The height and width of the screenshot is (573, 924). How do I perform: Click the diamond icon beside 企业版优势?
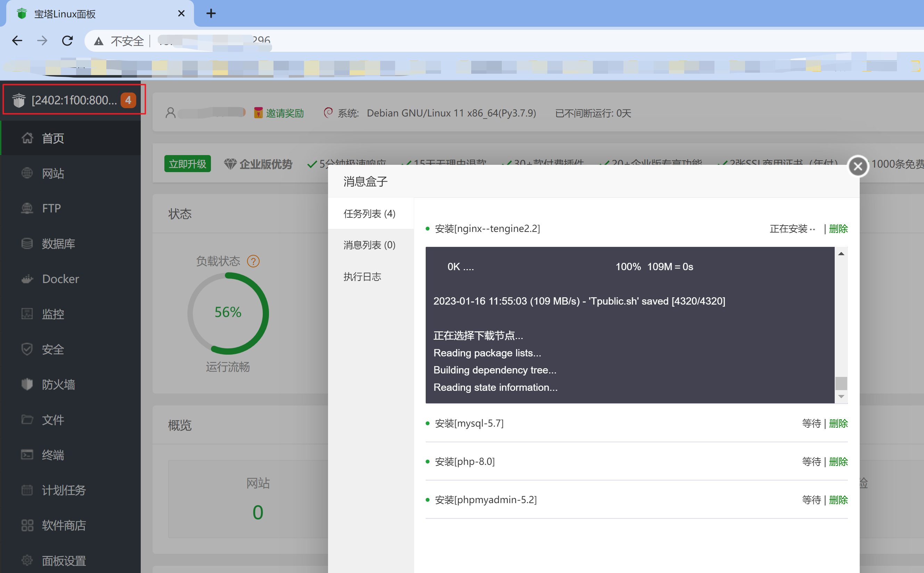(230, 164)
